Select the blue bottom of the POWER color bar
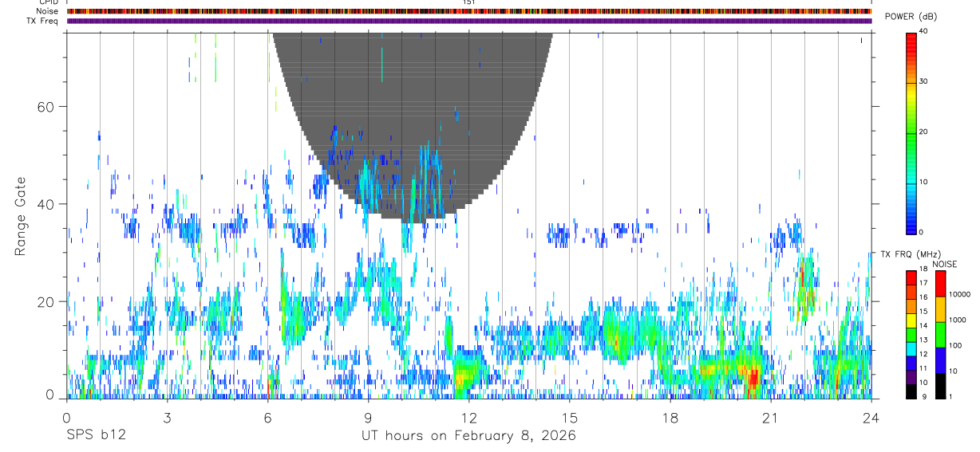 pos(911,225)
